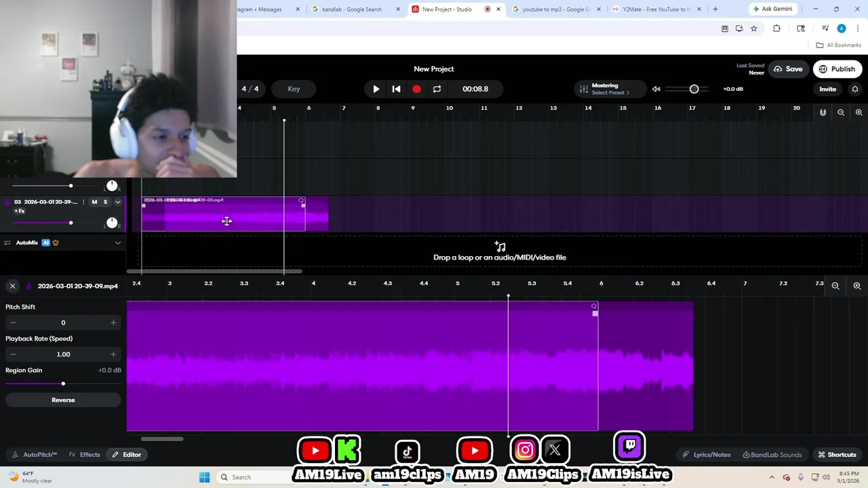Expand the AutoMix section

tap(117, 243)
